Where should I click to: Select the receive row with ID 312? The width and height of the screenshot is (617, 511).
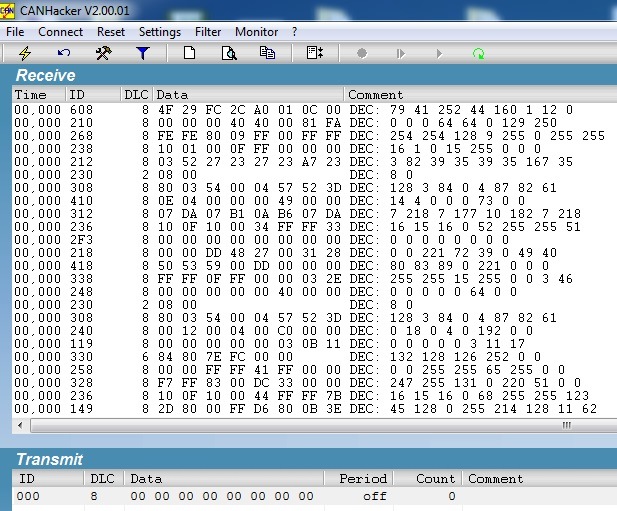pyautogui.click(x=314, y=214)
